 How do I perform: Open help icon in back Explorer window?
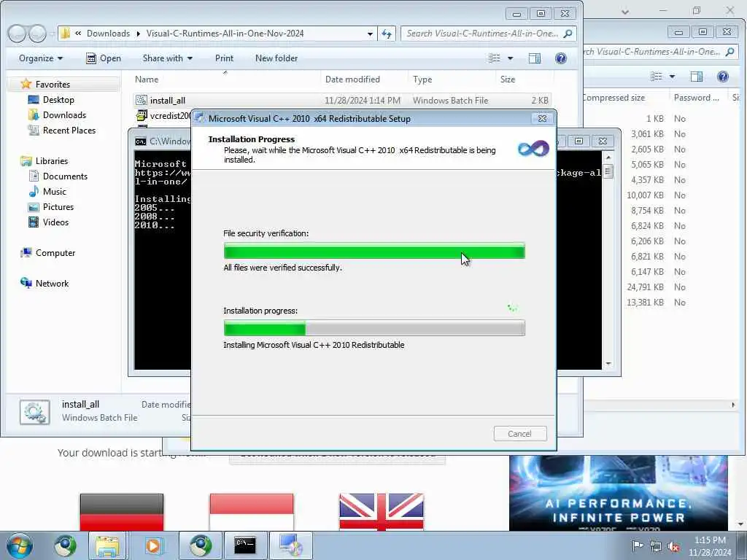click(723, 77)
